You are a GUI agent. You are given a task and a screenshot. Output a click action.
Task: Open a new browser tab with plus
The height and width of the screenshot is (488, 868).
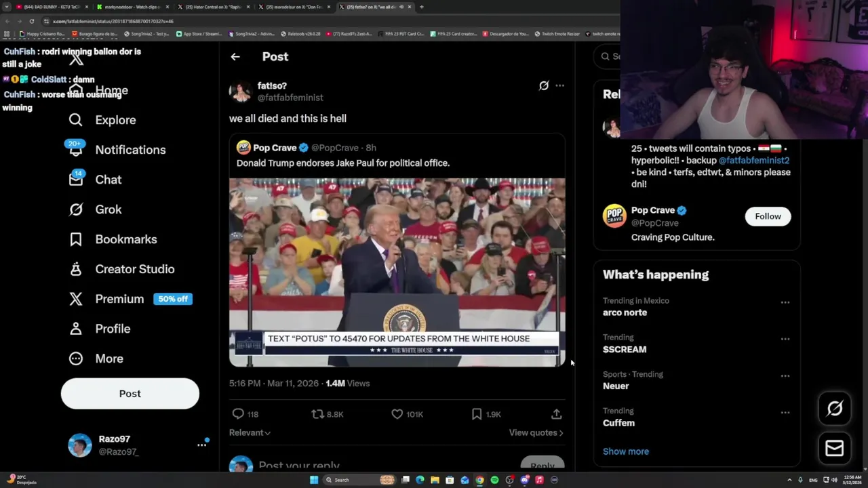click(422, 7)
